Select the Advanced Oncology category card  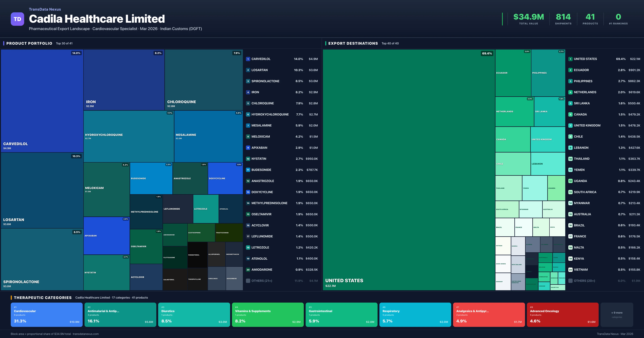point(563,315)
